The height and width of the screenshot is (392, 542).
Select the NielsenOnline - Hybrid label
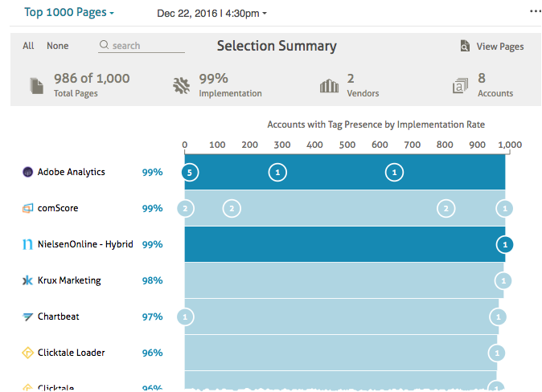click(85, 244)
